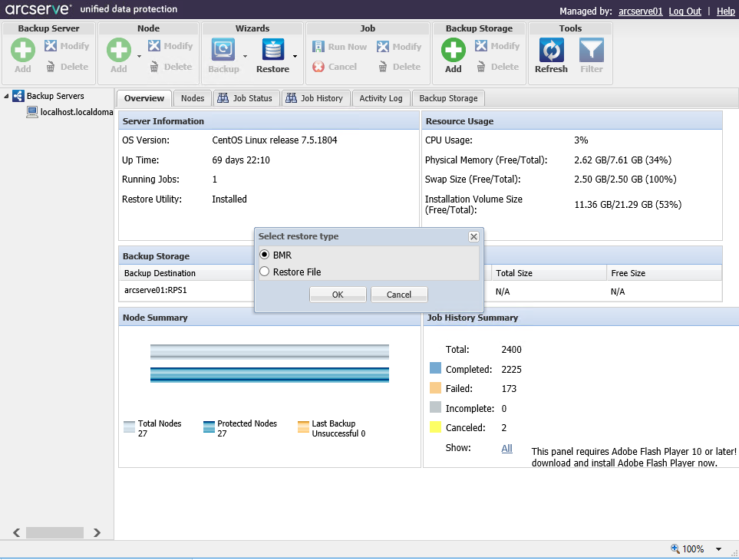739x560 pixels.
Task: Open the Backup Storage tab
Action: click(x=448, y=98)
